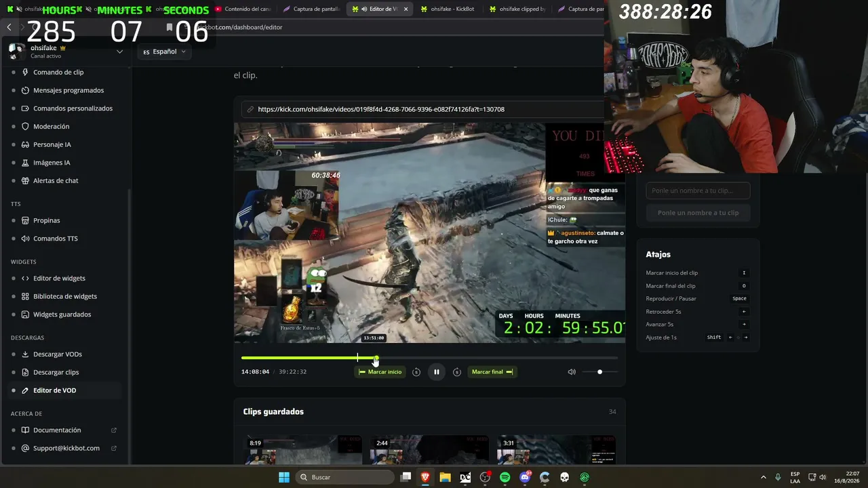Switch to 'Contenido del canal' browser tab
868x488 pixels.
click(242, 9)
